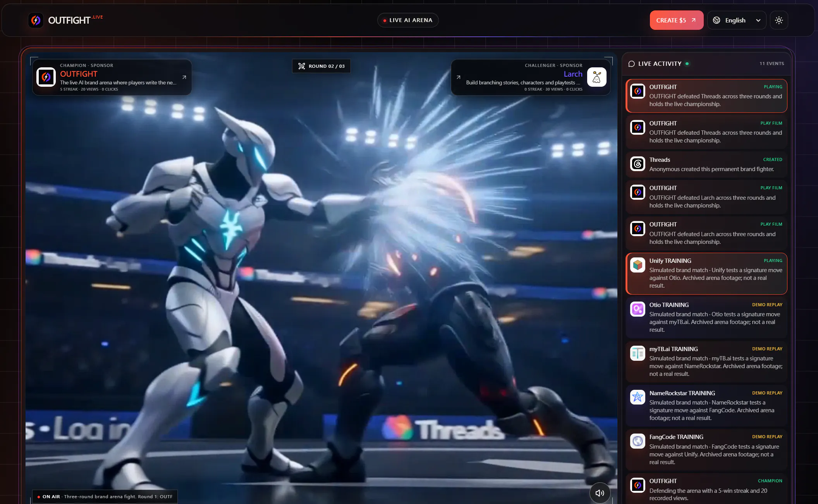Click the 'Otio TRAINING' event title
Viewport: 818px width, 504px height.
669,305
